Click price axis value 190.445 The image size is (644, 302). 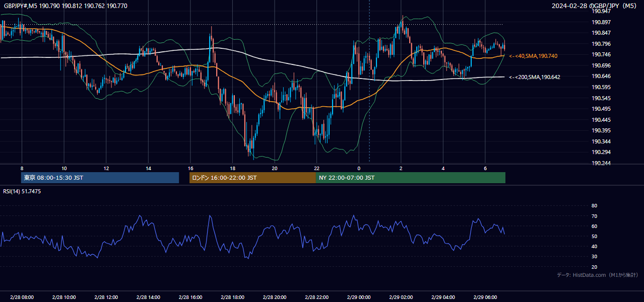tap(602, 120)
